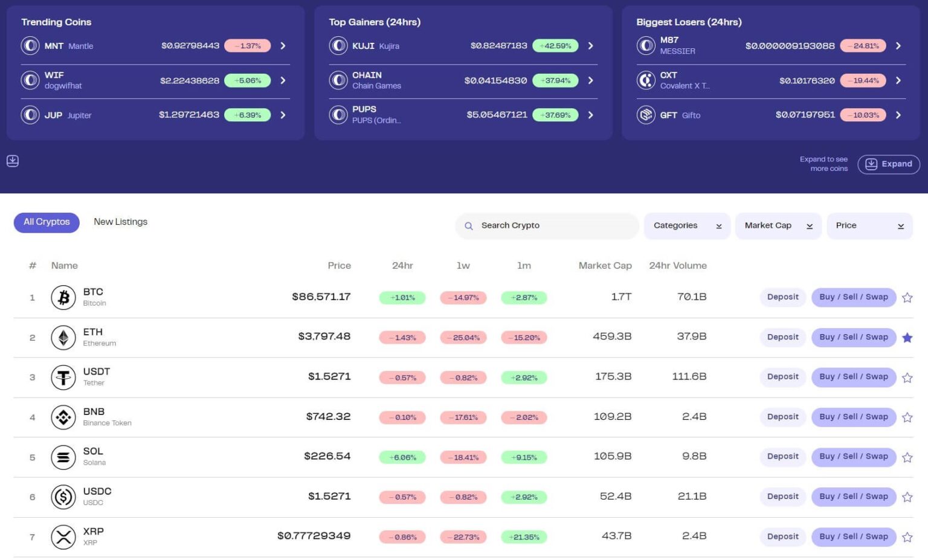Select the All Cryptos tab
Screen dimensions: 928x560
47,222
